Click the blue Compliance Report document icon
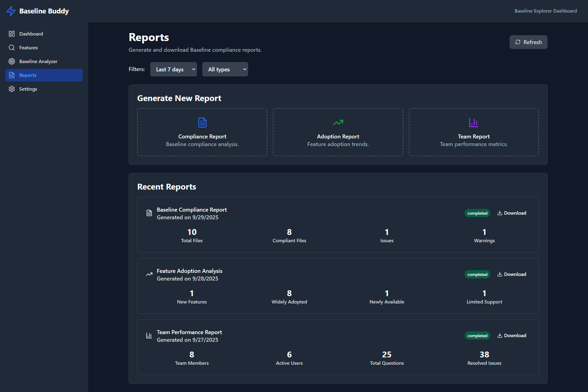This screenshot has width=588, height=392. pyautogui.click(x=202, y=123)
